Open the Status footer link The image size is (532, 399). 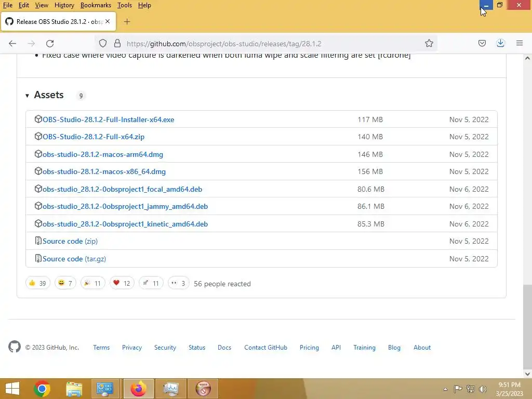pos(197,348)
